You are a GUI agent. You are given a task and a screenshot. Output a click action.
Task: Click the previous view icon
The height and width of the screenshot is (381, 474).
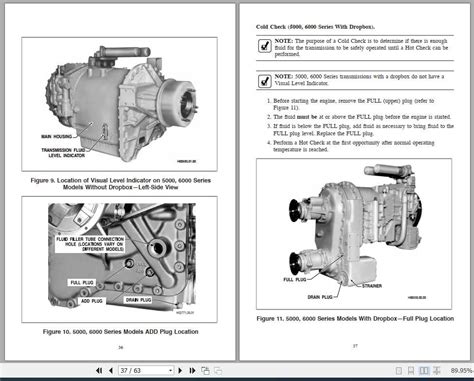click(205, 370)
